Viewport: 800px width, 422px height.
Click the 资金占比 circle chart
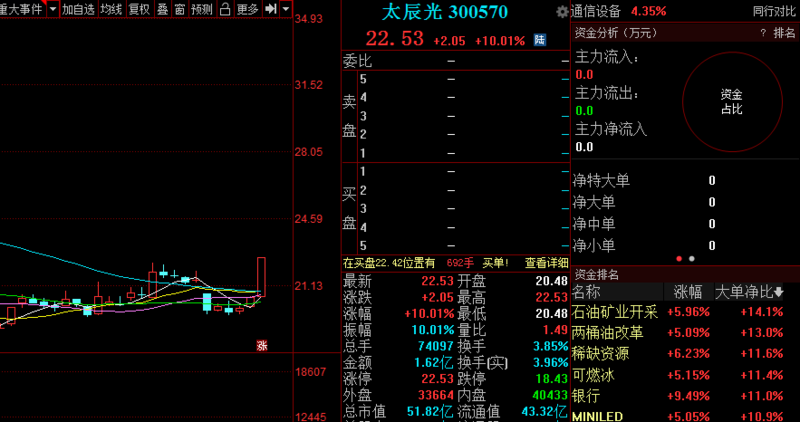[x=732, y=102]
